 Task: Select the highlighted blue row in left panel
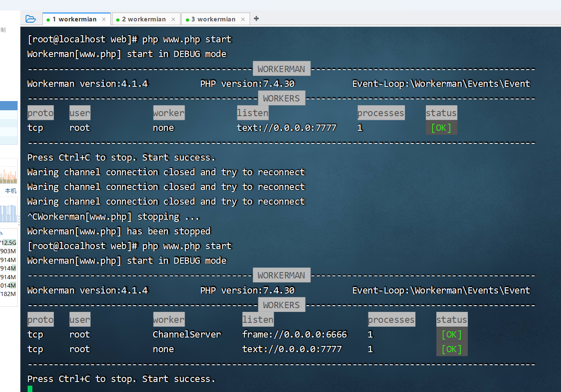point(9,106)
